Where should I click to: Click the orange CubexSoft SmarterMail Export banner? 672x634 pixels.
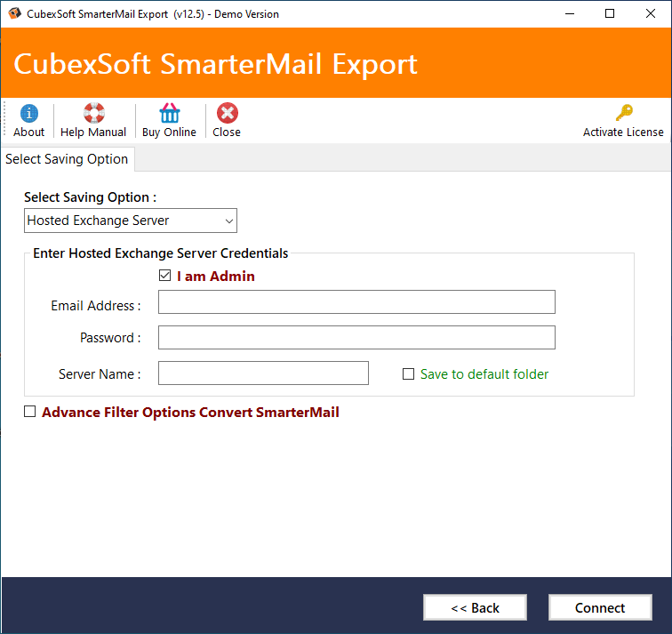(336, 64)
